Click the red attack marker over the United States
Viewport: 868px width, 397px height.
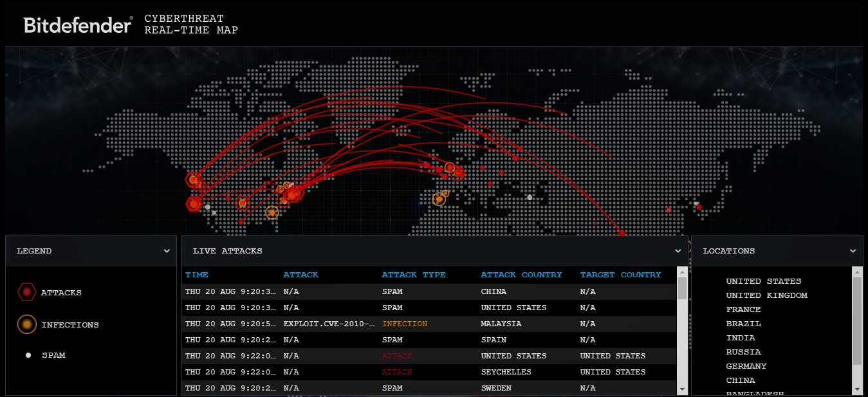click(193, 180)
